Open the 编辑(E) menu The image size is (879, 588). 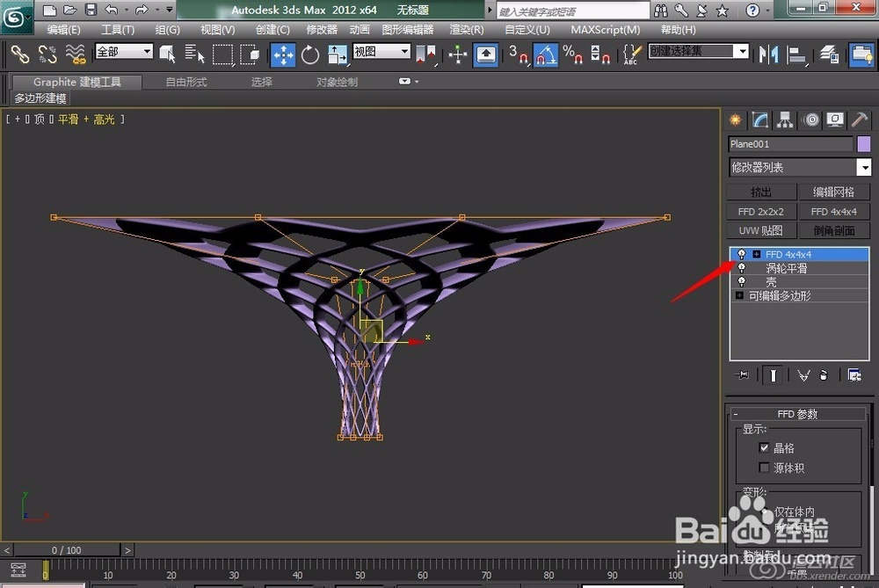click(x=63, y=30)
